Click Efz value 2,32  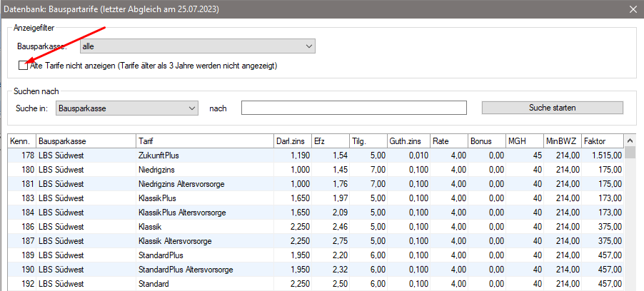click(x=341, y=270)
